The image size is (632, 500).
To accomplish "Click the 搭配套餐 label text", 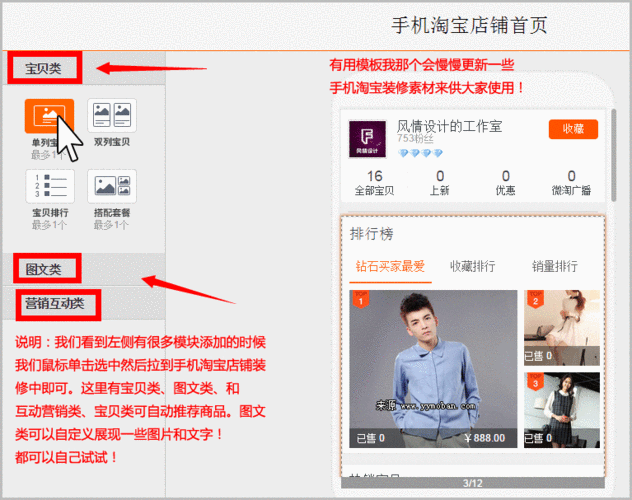I will (112, 212).
